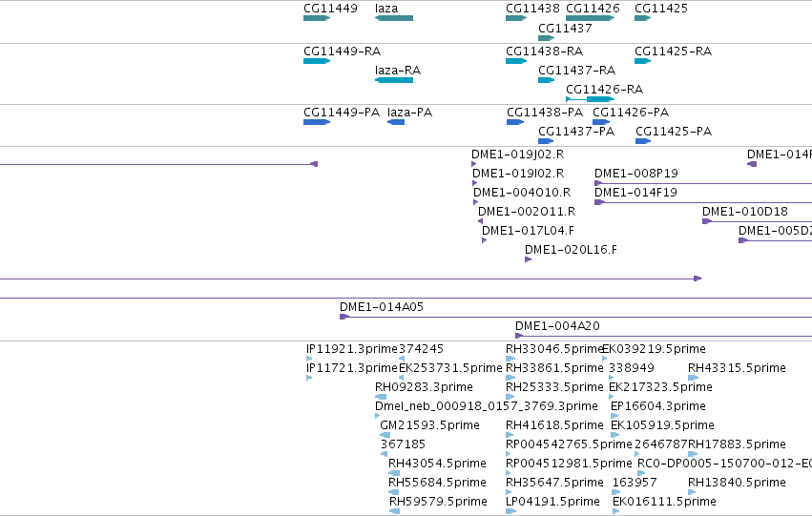The height and width of the screenshot is (516, 812).
Task: Click the DME1-004O10.R label
Action: click(x=522, y=193)
